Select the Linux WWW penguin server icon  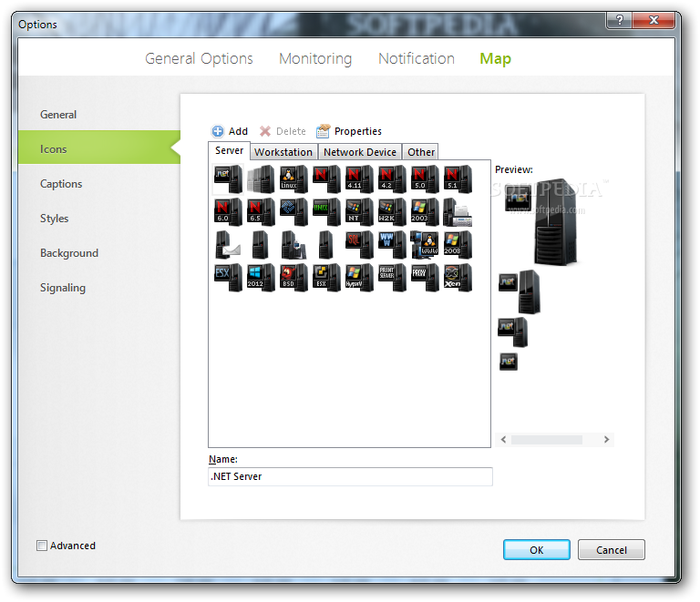point(425,245)
